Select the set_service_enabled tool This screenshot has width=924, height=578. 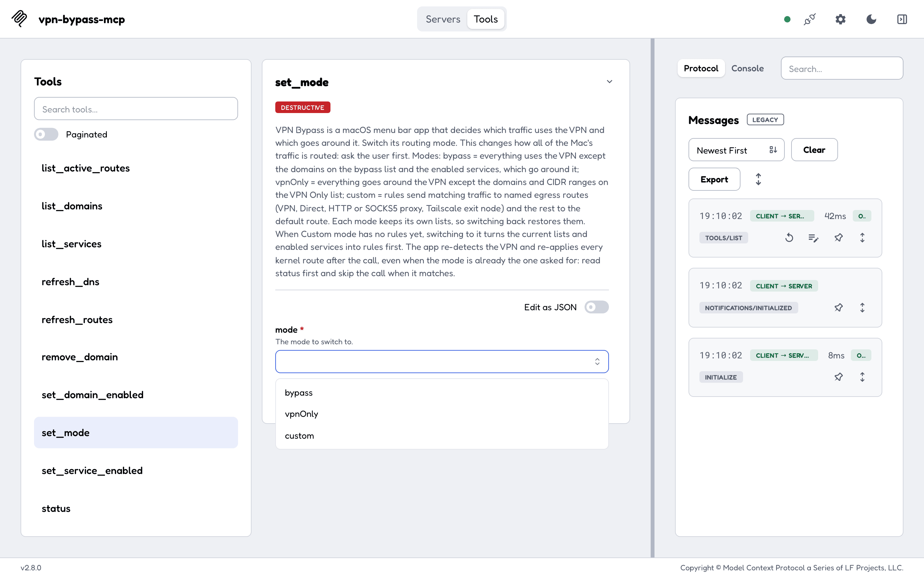tap(136, 470)
